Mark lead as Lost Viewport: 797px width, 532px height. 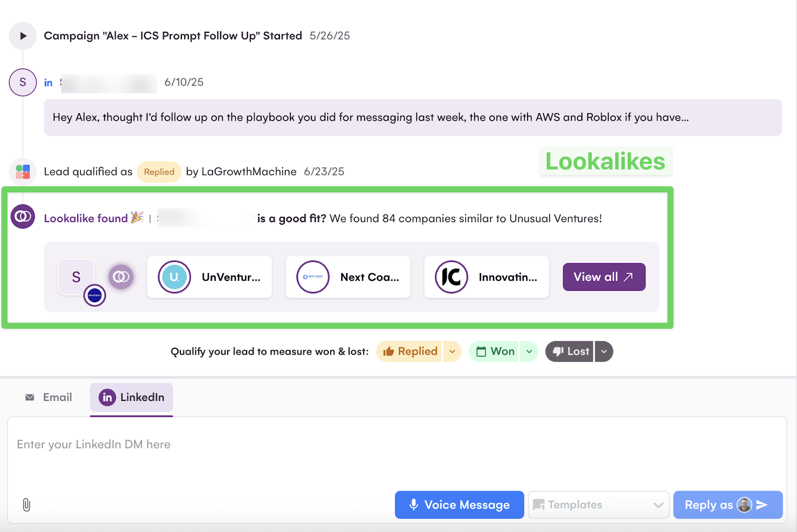[x=570, y=352]
